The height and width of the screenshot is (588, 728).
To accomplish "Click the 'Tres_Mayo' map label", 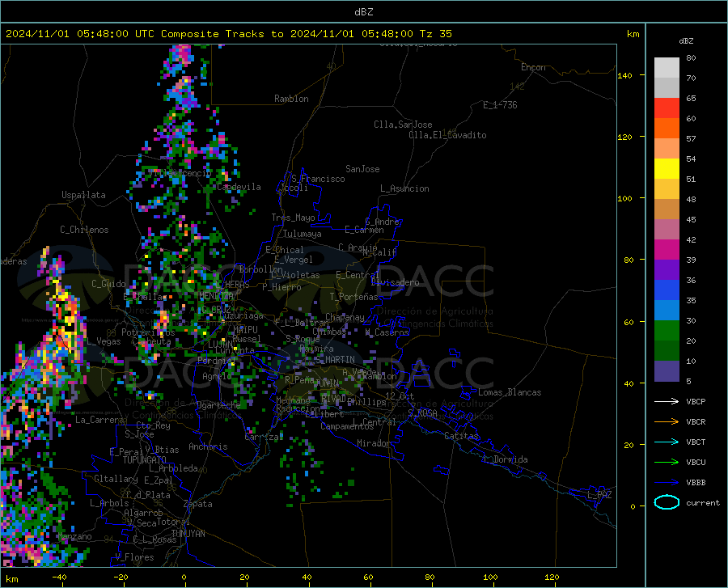I will click(293, 218).
